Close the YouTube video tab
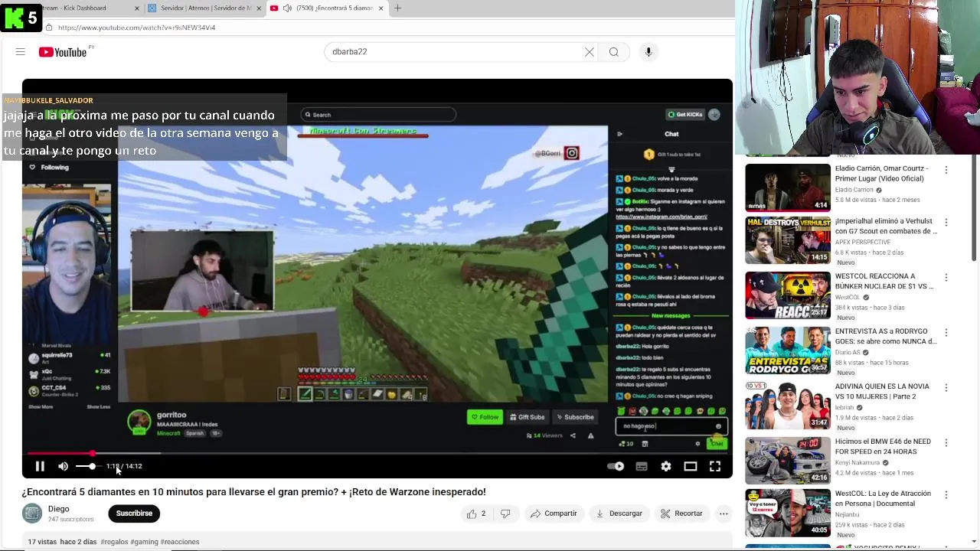 click(381, 8)
